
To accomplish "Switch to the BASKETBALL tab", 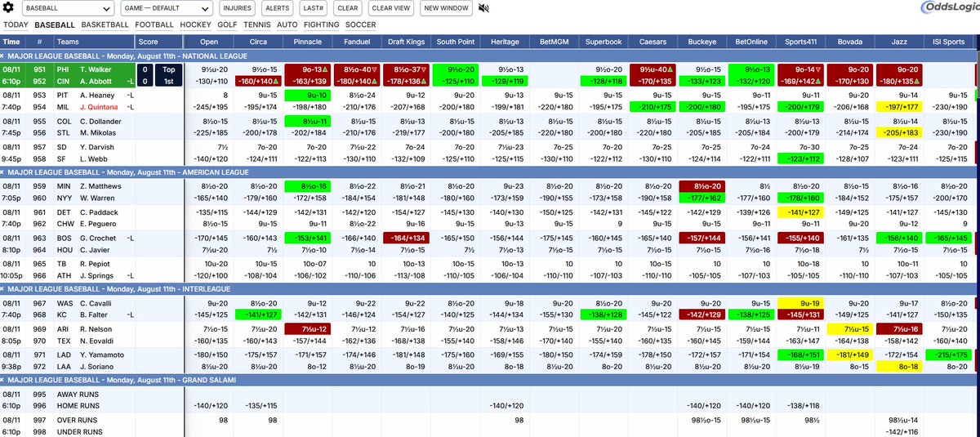I will [105, 25].
